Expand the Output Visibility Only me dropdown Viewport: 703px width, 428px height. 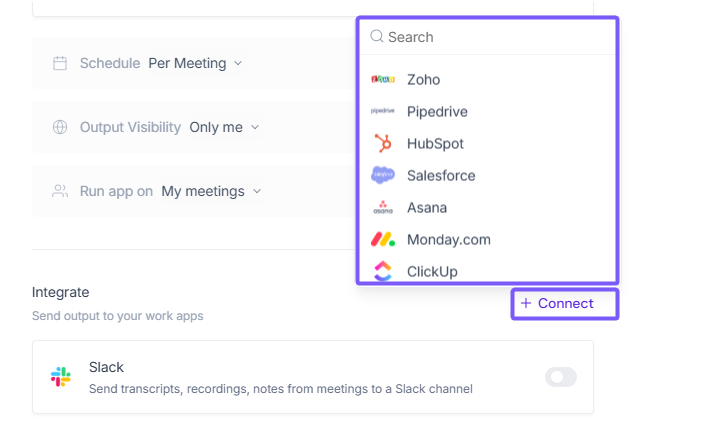click(224, 127)
